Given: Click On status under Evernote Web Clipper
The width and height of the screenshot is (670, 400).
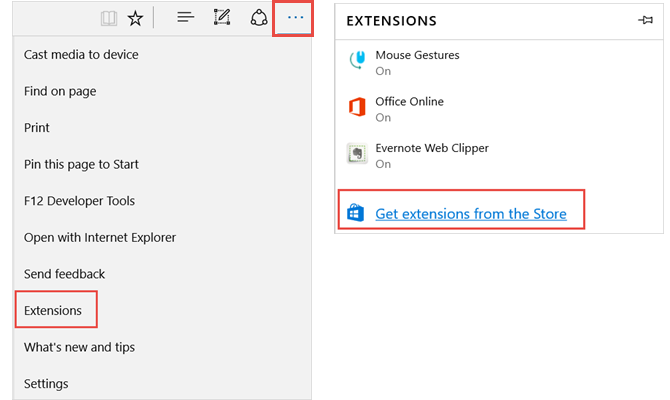Looking at the screenshot, I should click(x=383, y=165).
